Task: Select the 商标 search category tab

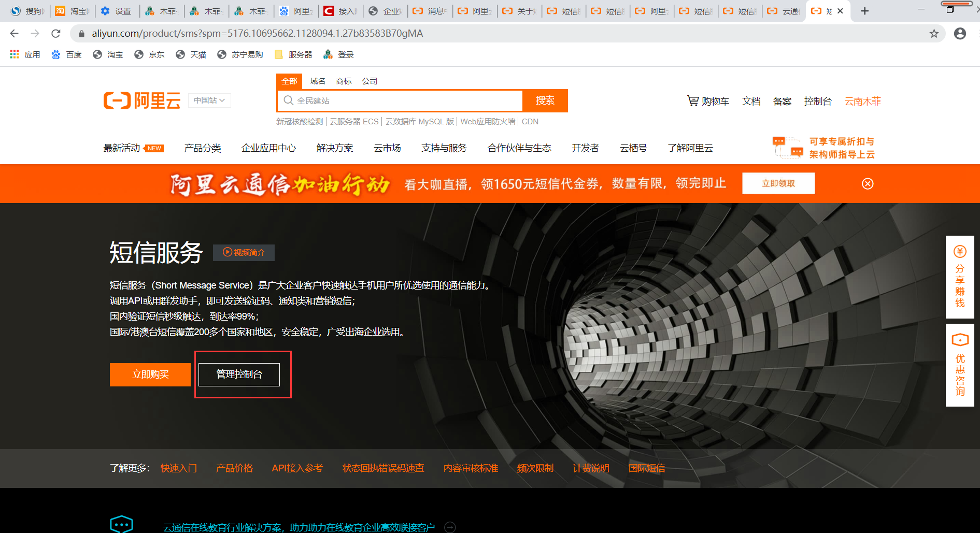Action: pos(344,81)
